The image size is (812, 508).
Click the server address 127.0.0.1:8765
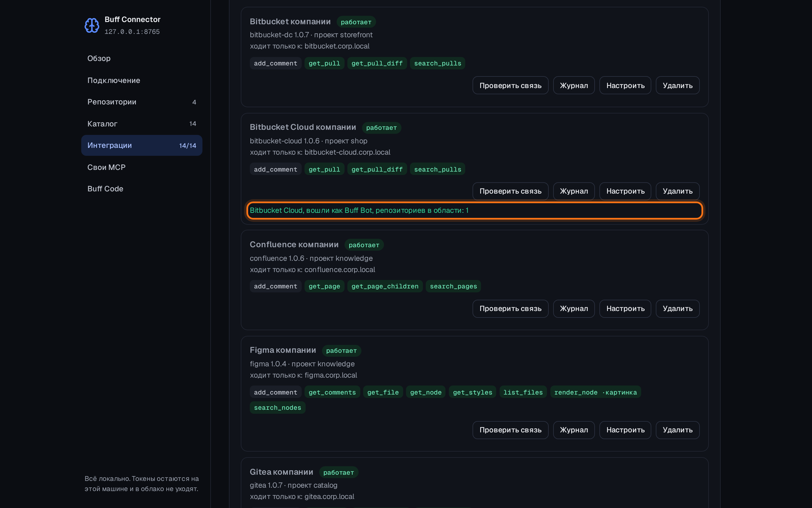point(132,32)
